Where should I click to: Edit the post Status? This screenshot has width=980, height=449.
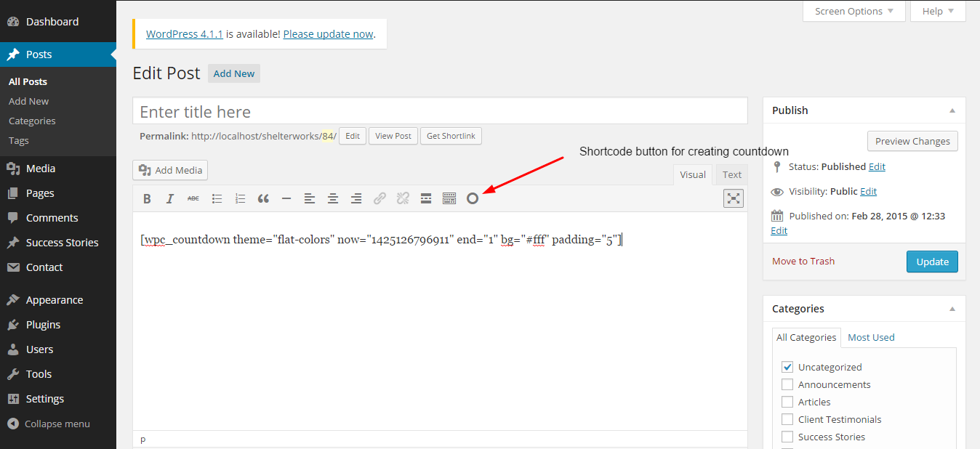877,166
